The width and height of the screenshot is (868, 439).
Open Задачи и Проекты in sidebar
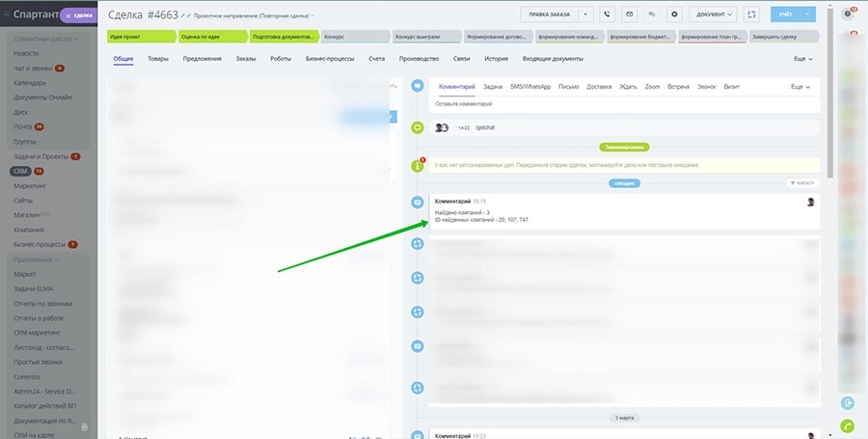pos(39,155)
